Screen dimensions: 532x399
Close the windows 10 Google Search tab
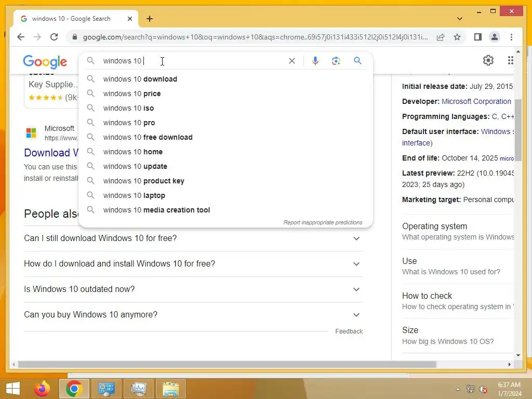click(129, 19)
